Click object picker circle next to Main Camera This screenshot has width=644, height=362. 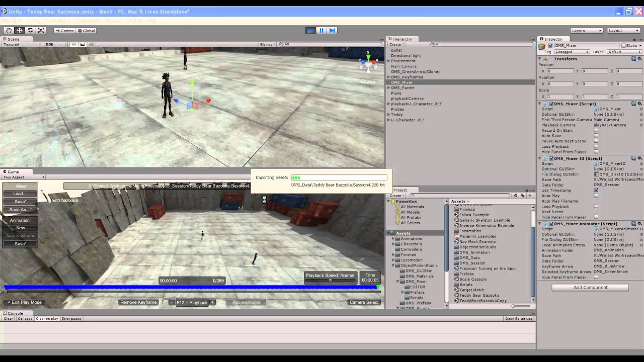click(x=641, y=120)
